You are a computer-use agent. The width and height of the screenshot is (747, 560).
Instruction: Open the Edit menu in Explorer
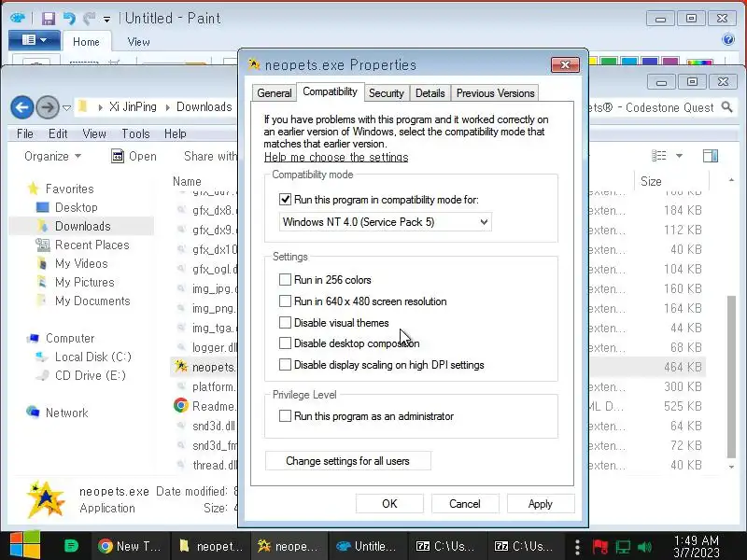58,133
